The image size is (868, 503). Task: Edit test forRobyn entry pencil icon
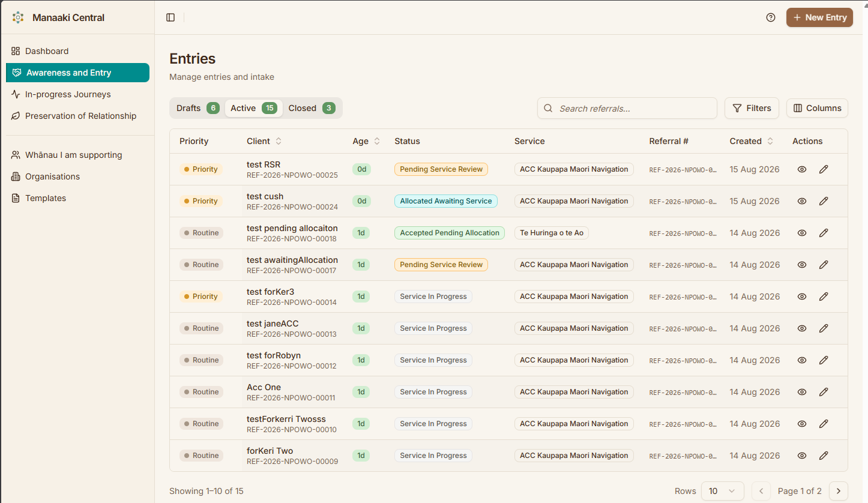(x=824, y=360)
